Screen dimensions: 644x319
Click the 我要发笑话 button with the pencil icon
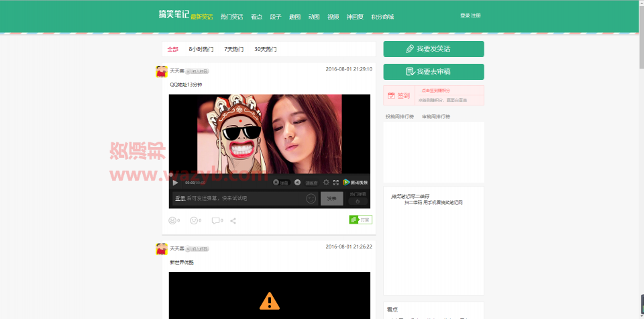[434, 49]
